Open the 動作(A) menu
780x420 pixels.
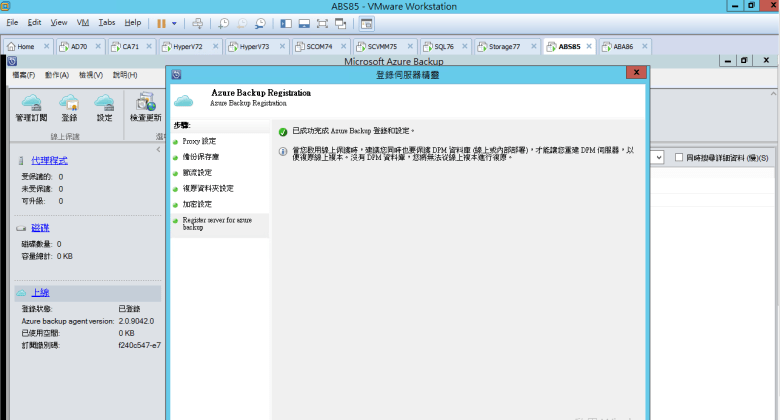(57, 75)
